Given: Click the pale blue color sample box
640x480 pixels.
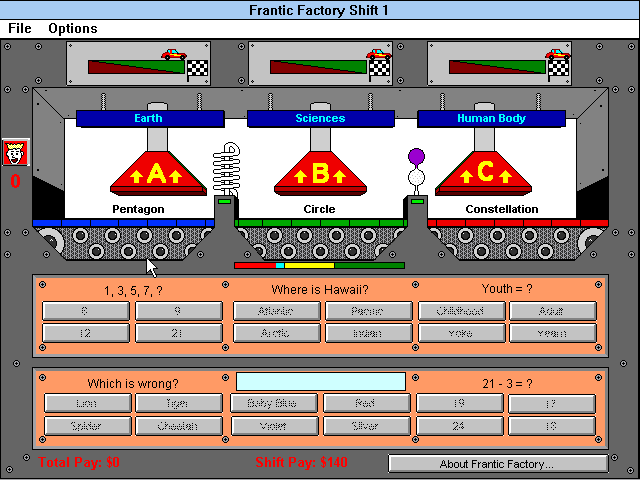Looking at the screenshot, I should pos(321,381).
